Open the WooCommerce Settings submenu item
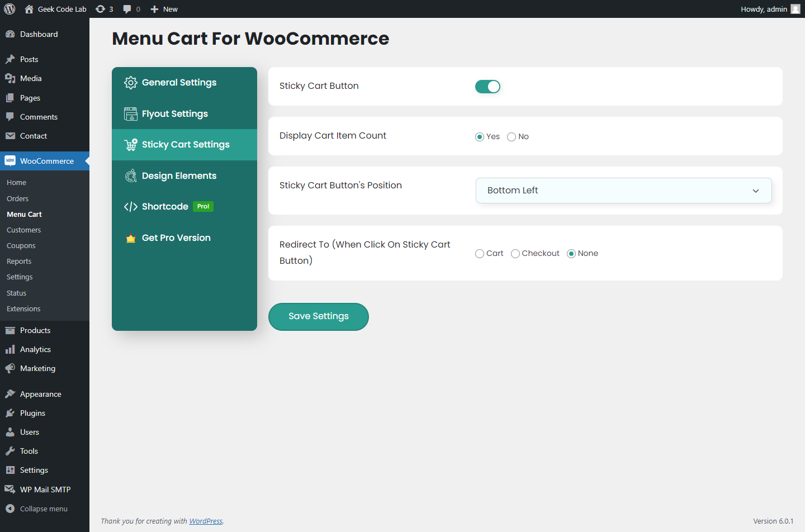 pyautogui.click(x=20, y=277)
